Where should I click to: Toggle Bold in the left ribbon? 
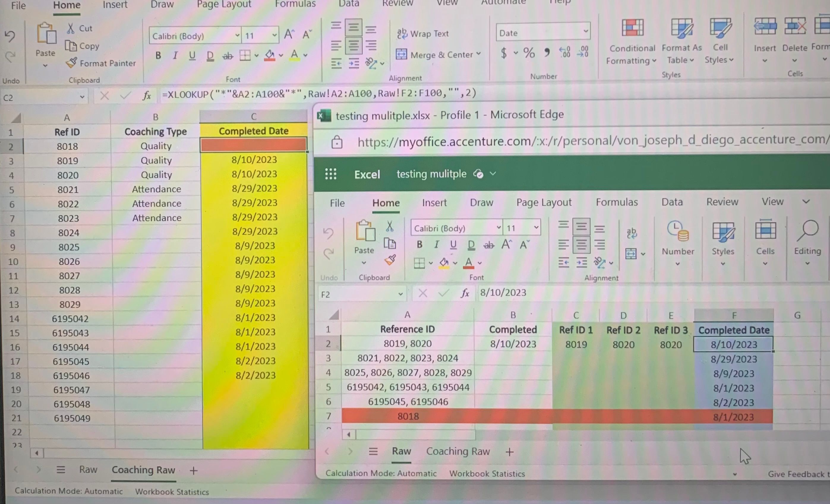click(158, 56)
